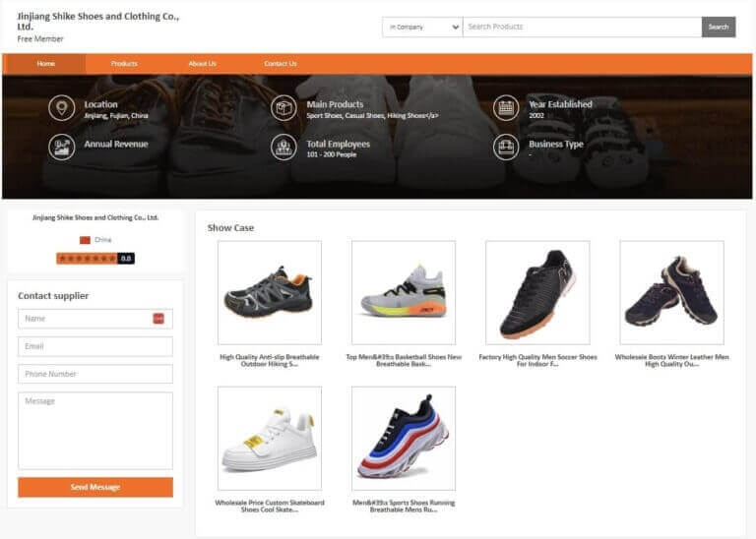This screenshot has width=756, height=539.
Task: Click the Send Message button
Action: coord(95,487)
